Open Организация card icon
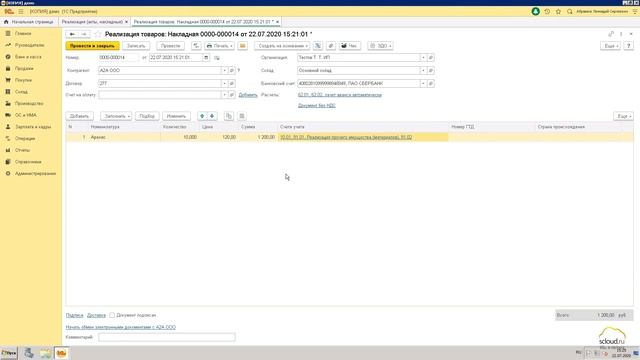 [x=431, y=58]
